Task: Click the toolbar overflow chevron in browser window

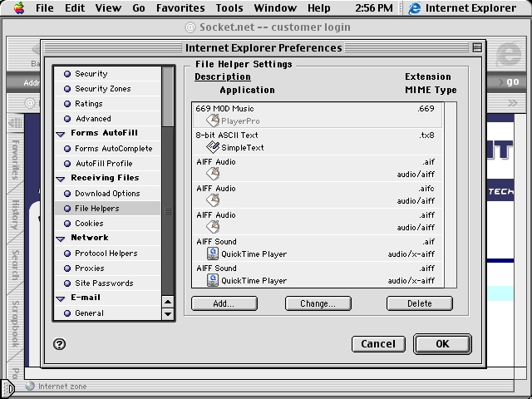Action: pyautogui.click(x=512, y=103)
